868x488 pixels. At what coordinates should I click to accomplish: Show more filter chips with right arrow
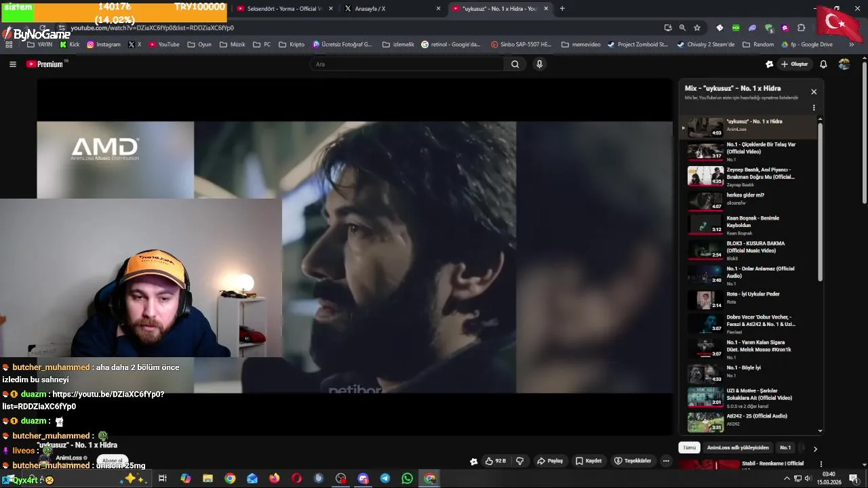[815, 449]
